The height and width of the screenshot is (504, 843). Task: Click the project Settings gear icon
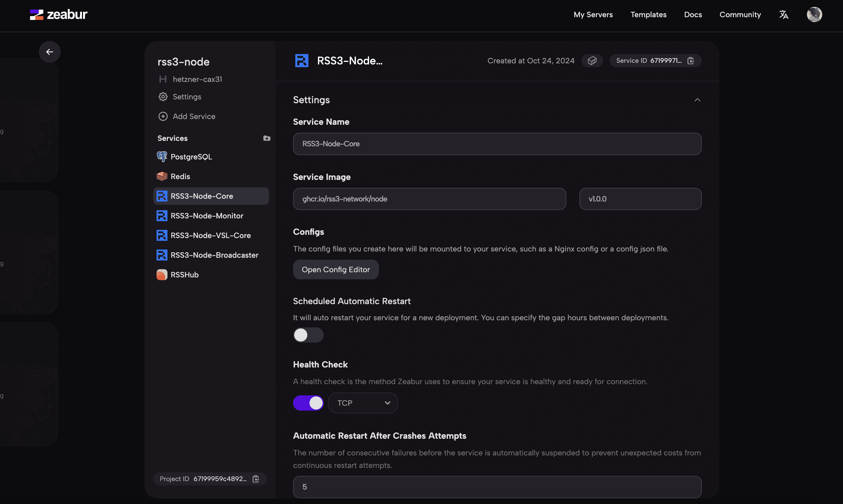point(163,97)
